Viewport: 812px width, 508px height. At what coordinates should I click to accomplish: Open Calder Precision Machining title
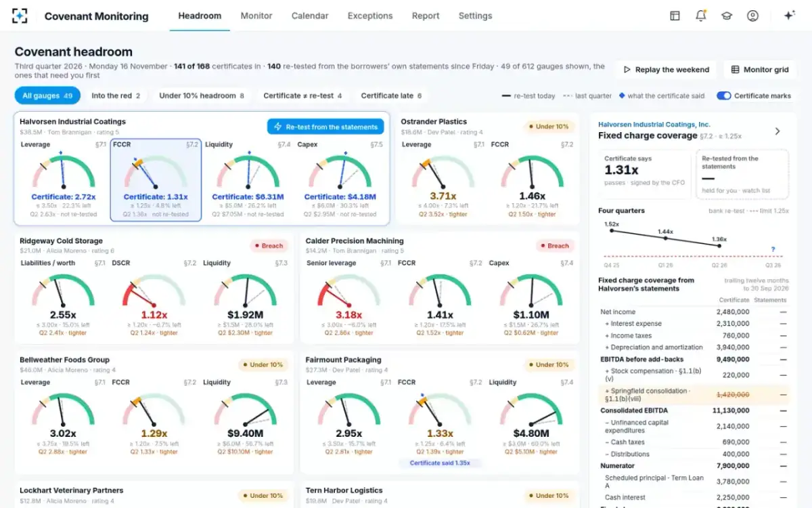point(355,241)
